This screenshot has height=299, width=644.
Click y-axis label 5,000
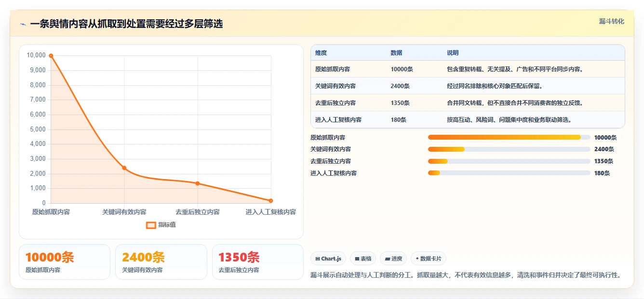pyautogui.click(x=38, y=129)
